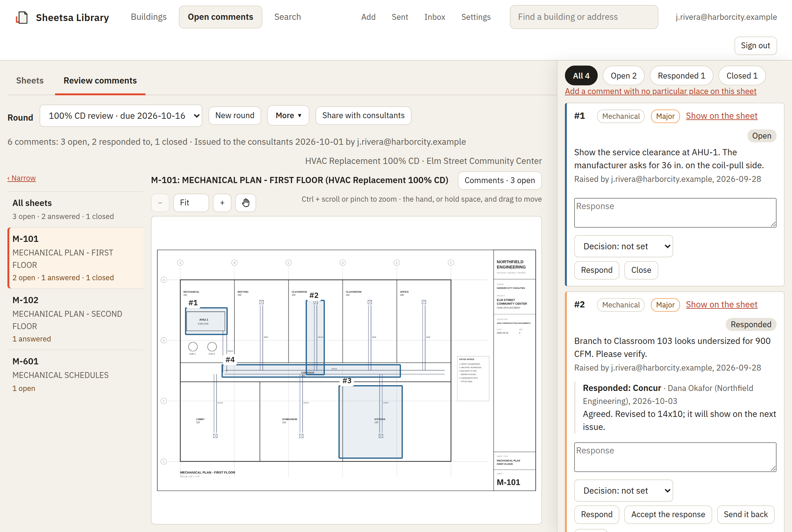
Task: Click the Mechanical tag on comment #2
Action: [621, 305]
